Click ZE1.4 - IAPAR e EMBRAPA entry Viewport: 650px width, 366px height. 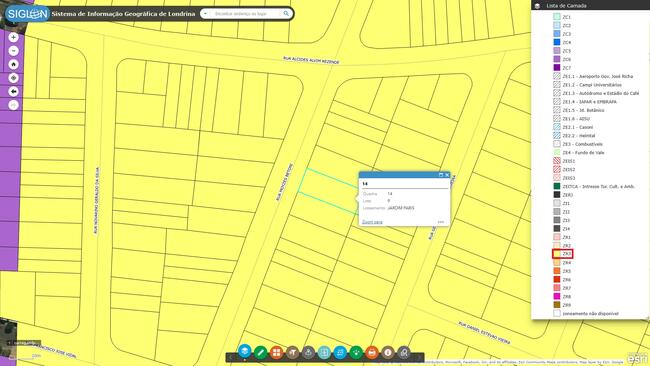coord(589,102)
